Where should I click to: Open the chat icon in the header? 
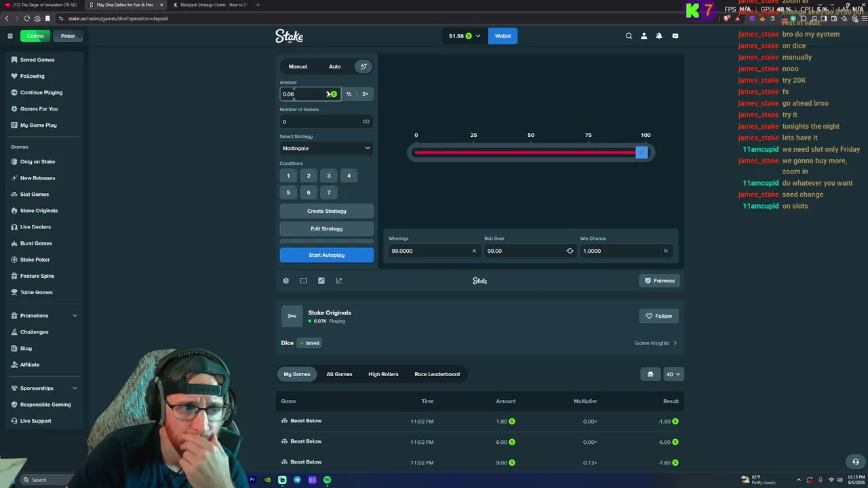[x=675, y=36]
